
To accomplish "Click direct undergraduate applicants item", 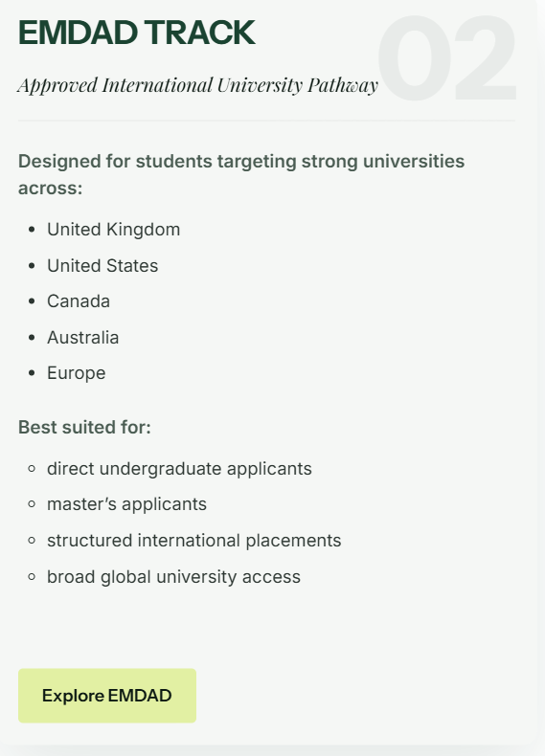I will 179,469.
